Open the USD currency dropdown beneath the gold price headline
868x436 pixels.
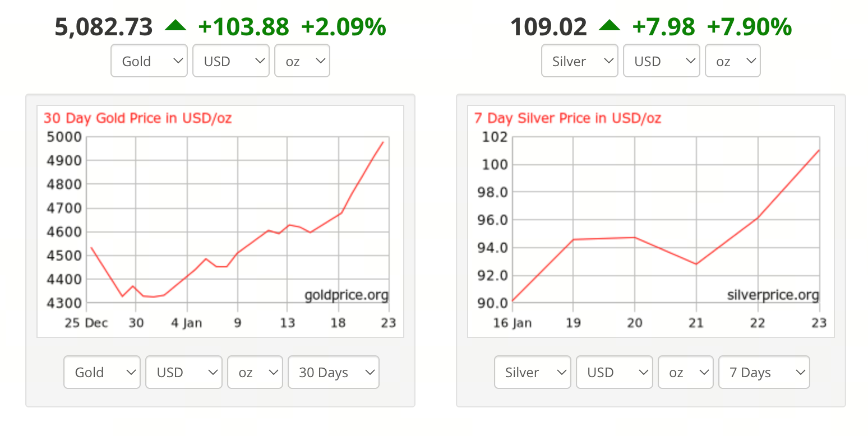(x=231, y=61)
